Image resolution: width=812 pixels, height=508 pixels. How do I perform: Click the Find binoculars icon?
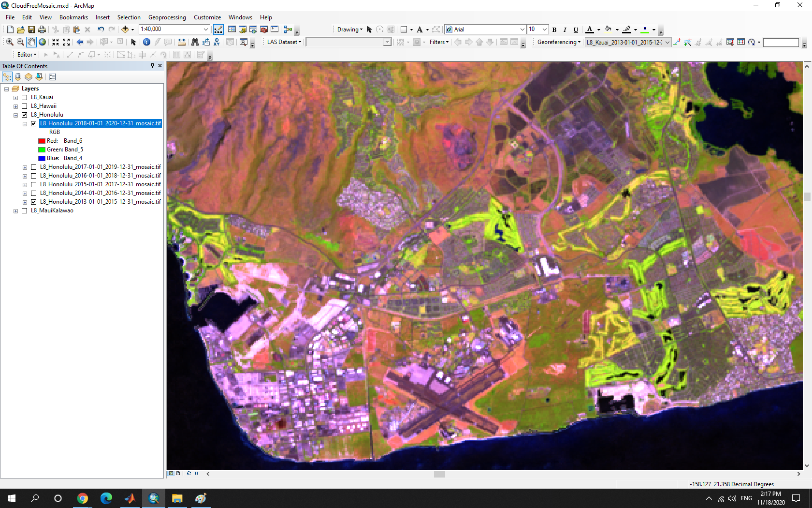click(x=195, y=42)
